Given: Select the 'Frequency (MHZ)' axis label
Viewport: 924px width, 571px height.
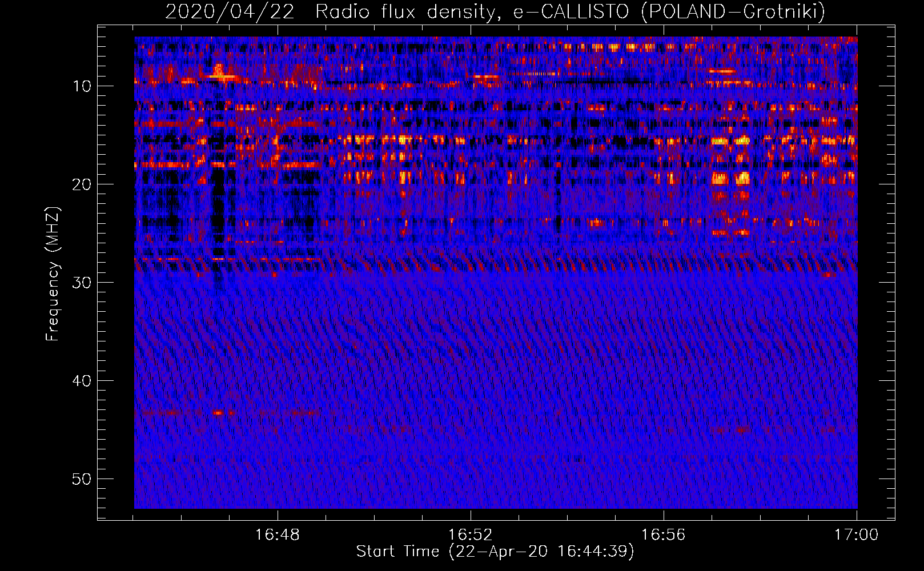Looking at the screenshot, I should tap(52, 274).
